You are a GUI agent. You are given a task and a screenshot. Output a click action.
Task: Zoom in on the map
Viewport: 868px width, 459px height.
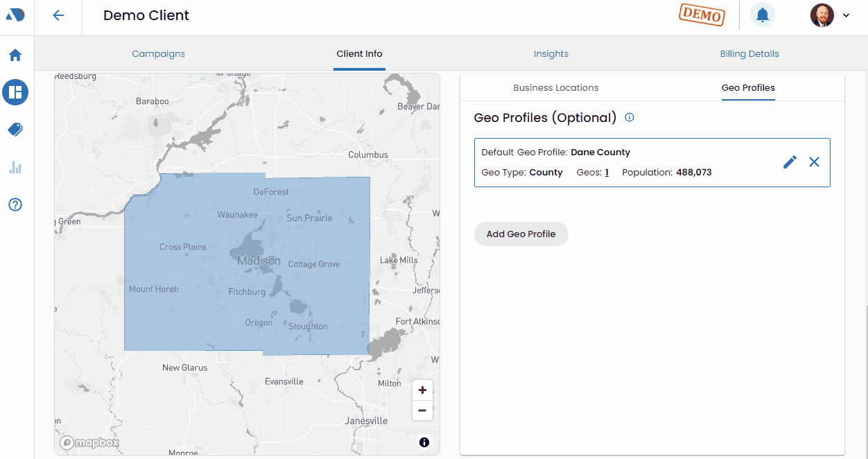tap(422, 390)
